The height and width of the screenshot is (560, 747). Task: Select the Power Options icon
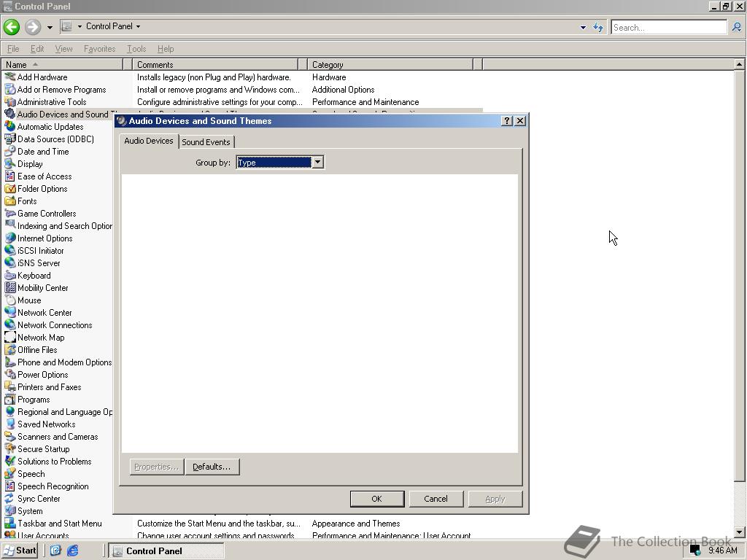coord(10,374)
